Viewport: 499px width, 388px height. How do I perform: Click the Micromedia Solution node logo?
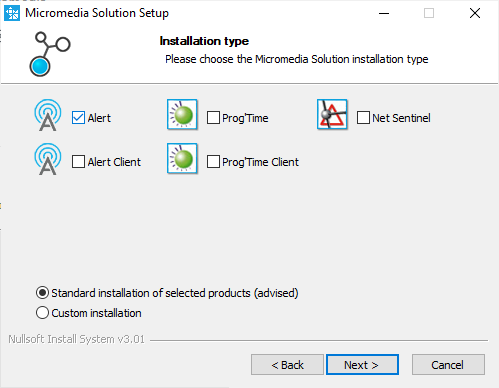[x=50, y=54]
